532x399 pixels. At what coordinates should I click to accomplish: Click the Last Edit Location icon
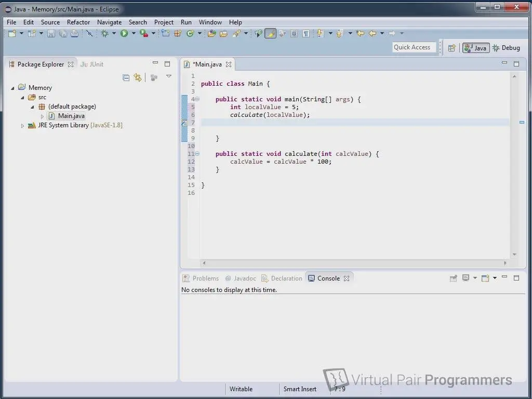(x=360, y=33)
